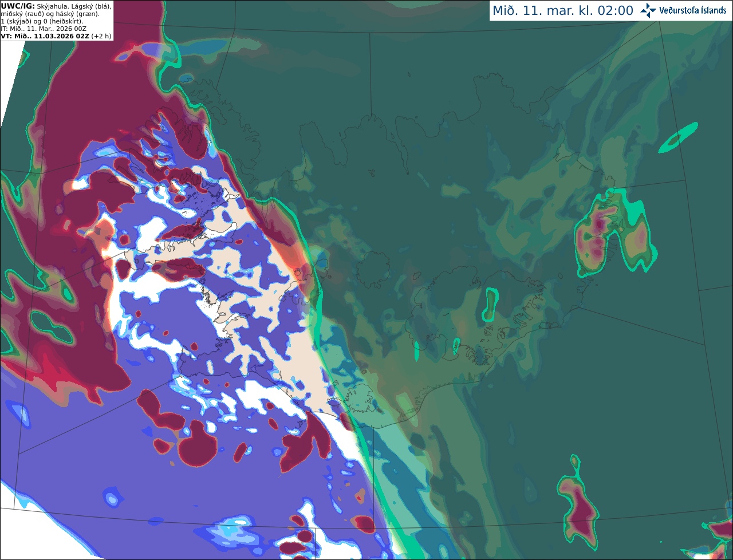Click the "miðský (rauð) og háský (græn)." line

click(50, 14)
